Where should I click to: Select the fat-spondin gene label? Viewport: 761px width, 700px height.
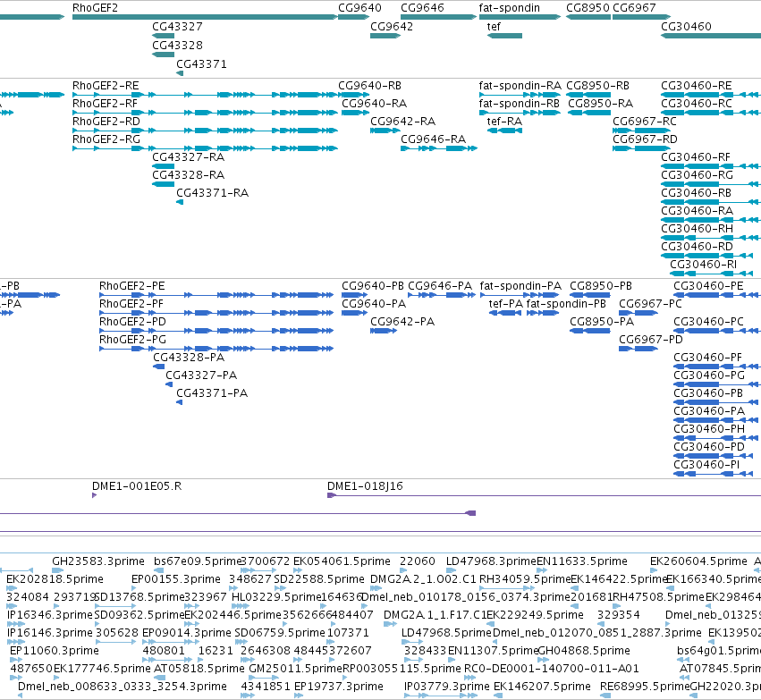tap(509, 8)
